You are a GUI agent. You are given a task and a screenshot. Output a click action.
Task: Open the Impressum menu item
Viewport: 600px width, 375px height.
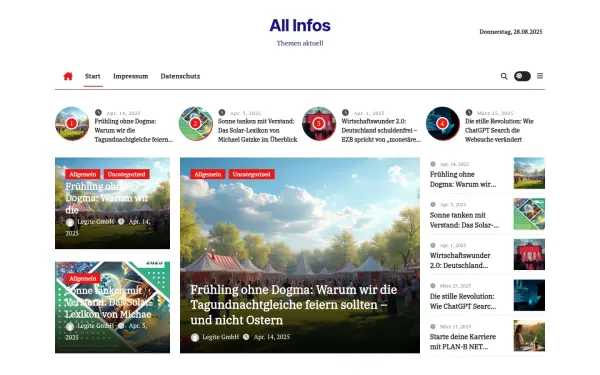pos(130,76)
